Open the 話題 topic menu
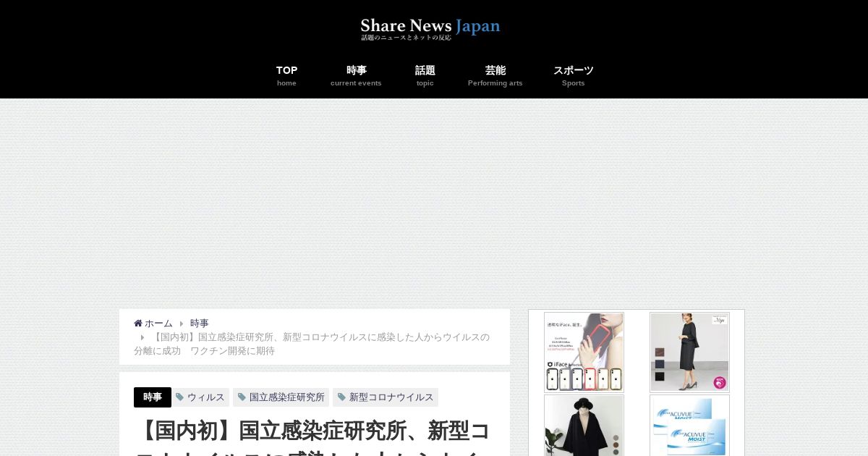The image size is (868, 456). (x=425, y=75)
